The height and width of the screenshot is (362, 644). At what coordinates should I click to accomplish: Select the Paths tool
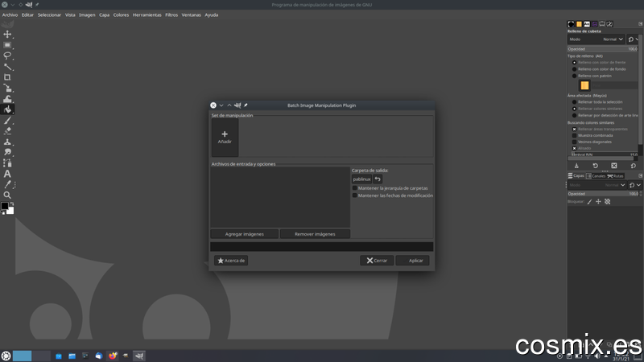pos(7,163)
